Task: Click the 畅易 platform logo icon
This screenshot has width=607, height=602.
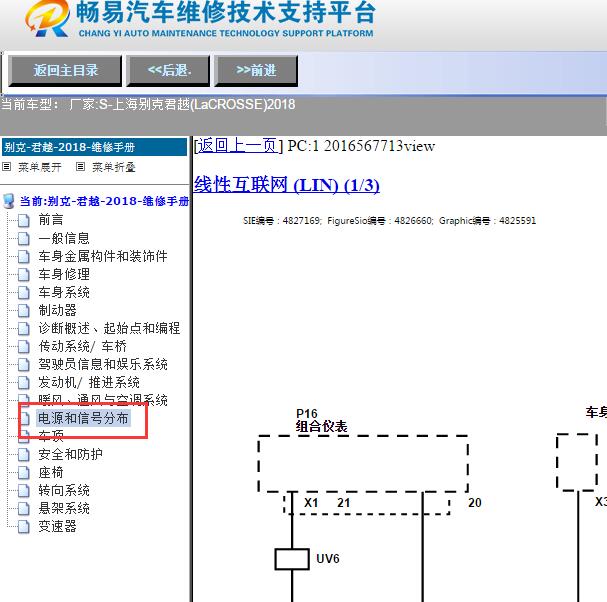Action: [48, 19]
